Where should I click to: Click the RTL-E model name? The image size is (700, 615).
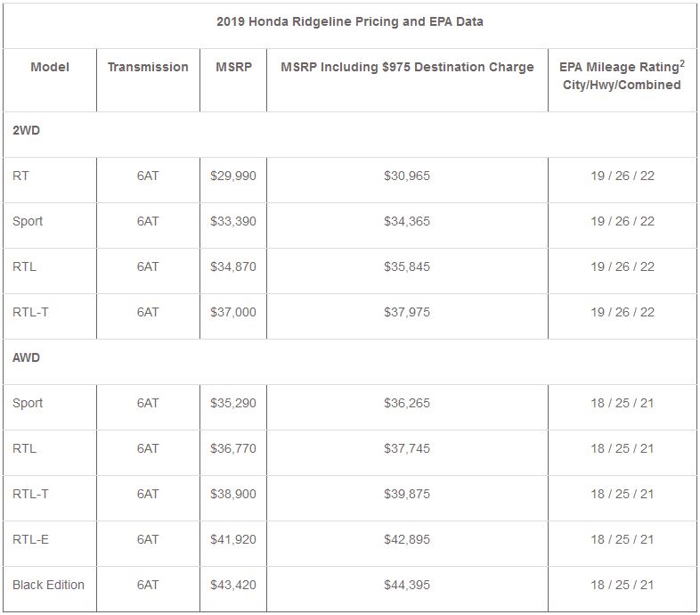(x=30, y=539)
